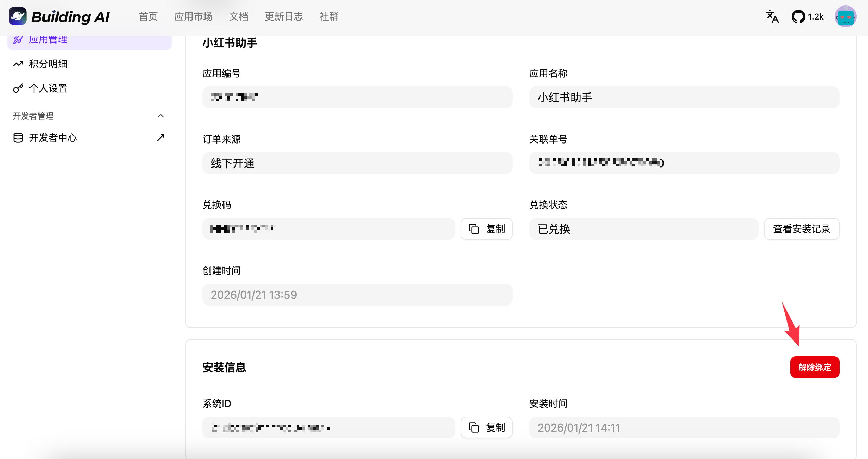Screen dimensions: 868x459
Task: Click the 系统ID field
Action: coord(328,427)
